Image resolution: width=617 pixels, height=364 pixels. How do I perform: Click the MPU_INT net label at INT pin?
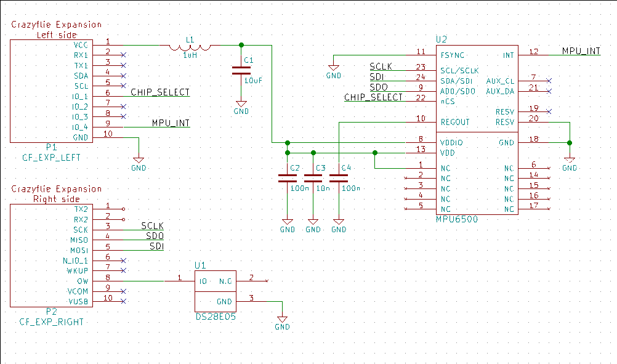(581, 51)
